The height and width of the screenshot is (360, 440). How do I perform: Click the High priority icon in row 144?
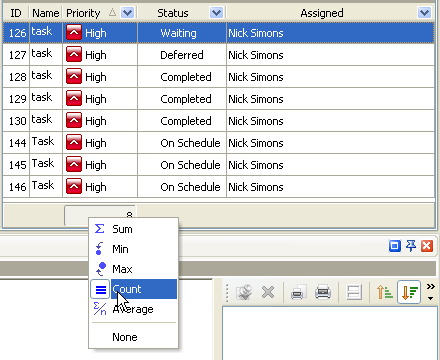pyautogui.click(x=74, y=143)
